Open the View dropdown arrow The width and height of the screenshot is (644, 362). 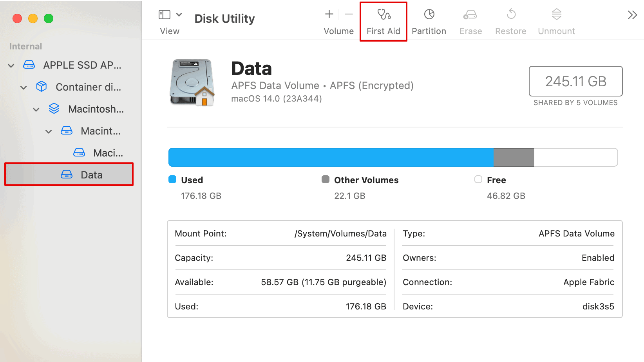(x=179, y=15)
